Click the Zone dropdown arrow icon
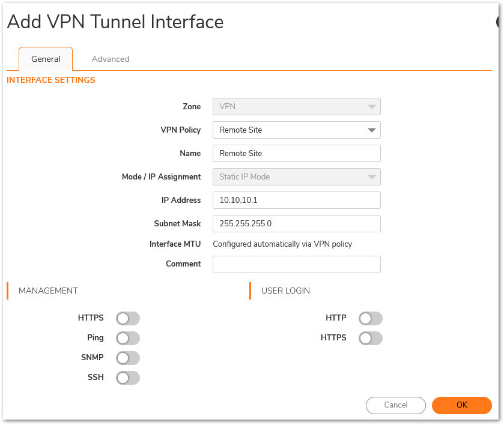Viewport: 504px width, 425px height. point(372,107)
